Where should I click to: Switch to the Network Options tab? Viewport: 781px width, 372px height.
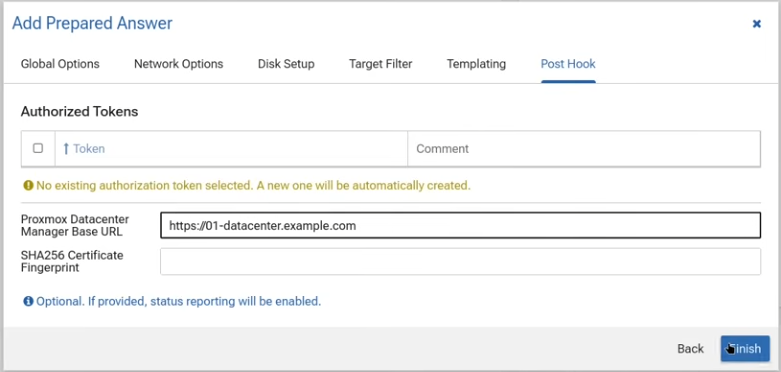coord(178,64)
